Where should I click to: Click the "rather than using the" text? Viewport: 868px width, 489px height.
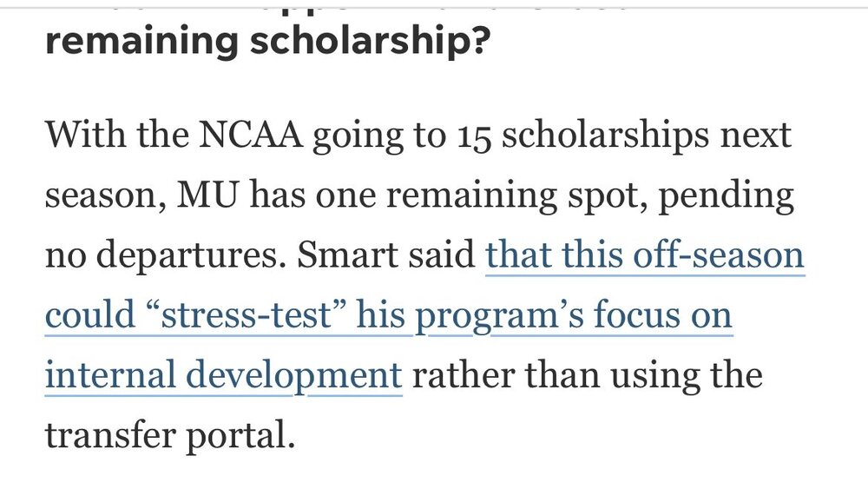pyautogui.click(x=587, y=376)
